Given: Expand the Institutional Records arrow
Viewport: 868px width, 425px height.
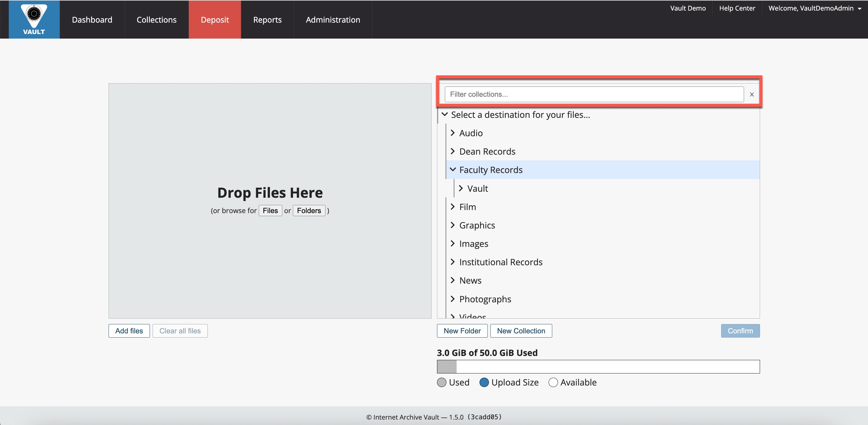Looking at the screenshot, I should [x=452, y=262].
